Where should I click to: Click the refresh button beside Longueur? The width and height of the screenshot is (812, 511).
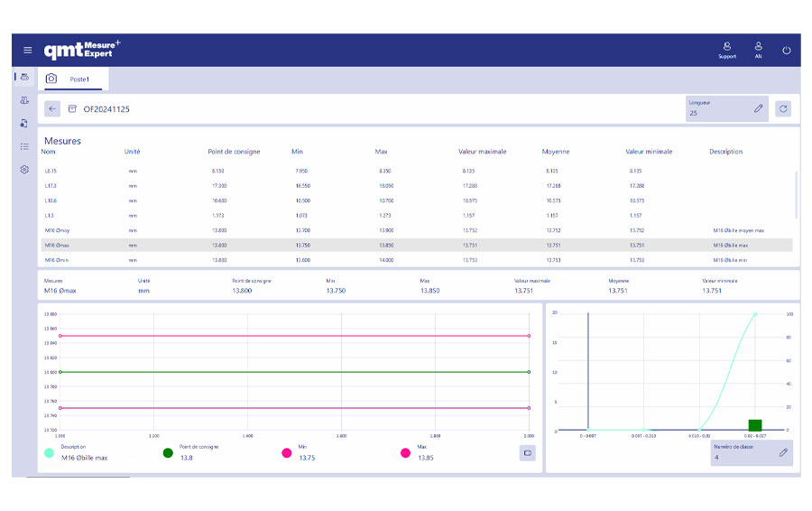(x=783, y=109)
